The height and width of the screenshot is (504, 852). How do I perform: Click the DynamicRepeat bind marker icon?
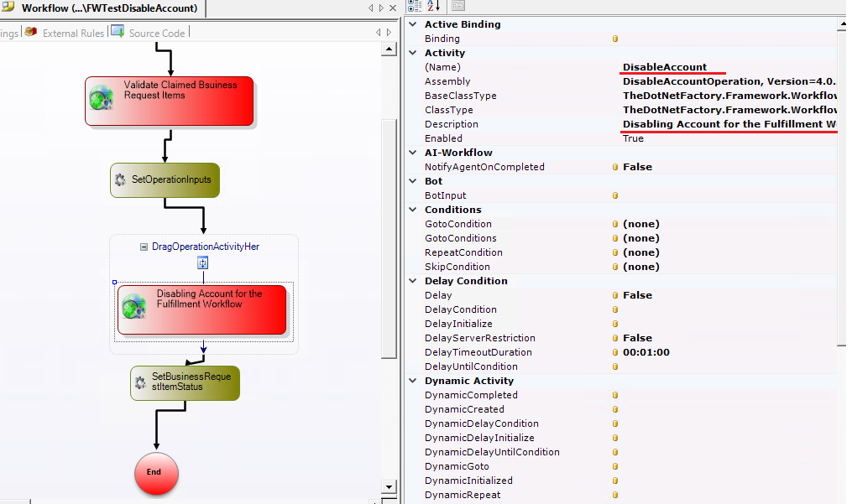(x=615, y=496)
